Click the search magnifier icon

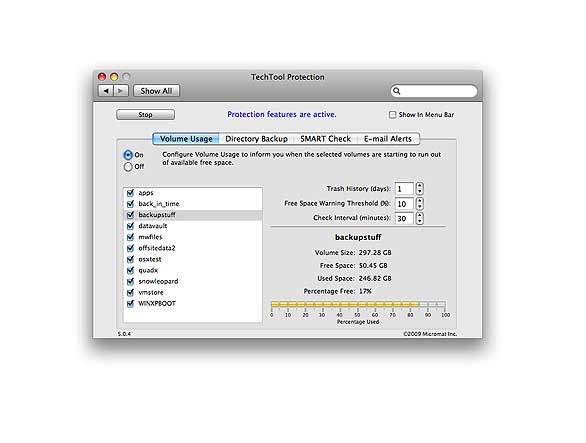click(x=397, y=91)
